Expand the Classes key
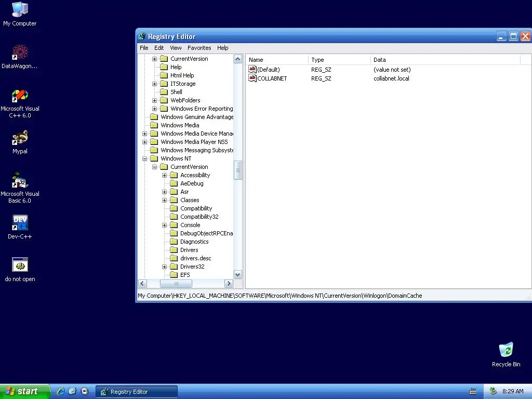This screenshot has width=532, height=399. tap(164, 200)
